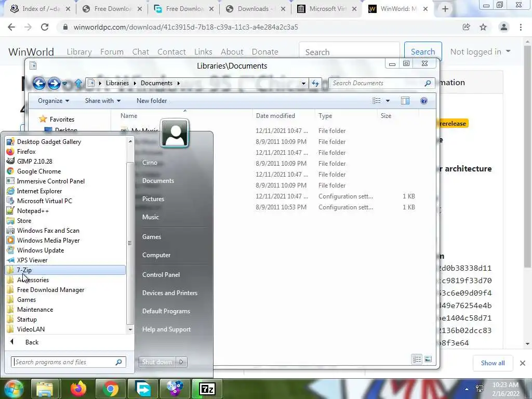Open the Cirno user folder link
Image resolution: width=532 pixels, height=399 pixels.
150,163
